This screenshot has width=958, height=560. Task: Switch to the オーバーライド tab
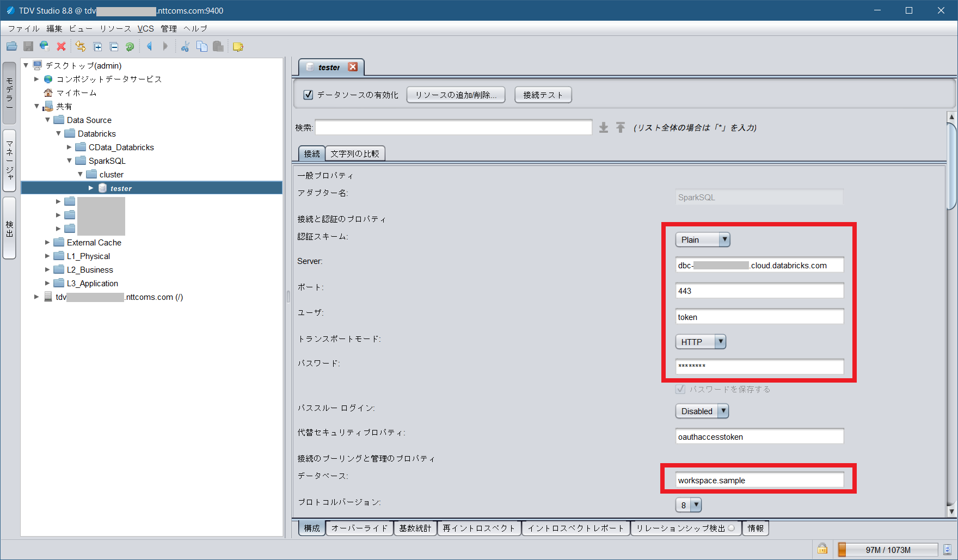360,528
